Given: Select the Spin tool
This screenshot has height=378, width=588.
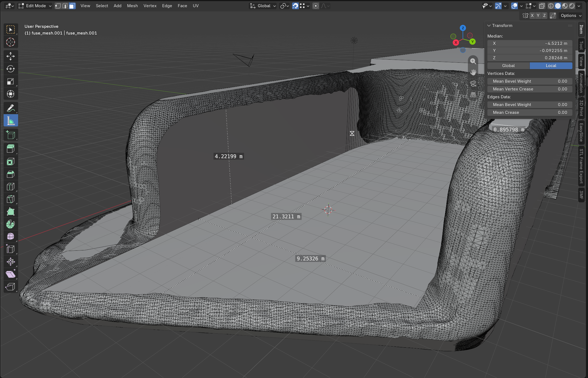Looking at the screenshot, I should 11,224.
